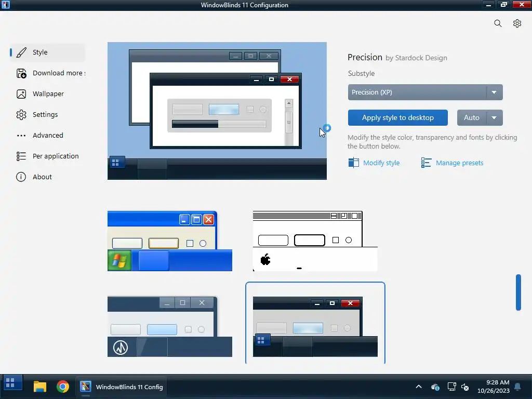Open the Download more styles section
Viewport: 532px width, 399px height.
pos(47,73)
